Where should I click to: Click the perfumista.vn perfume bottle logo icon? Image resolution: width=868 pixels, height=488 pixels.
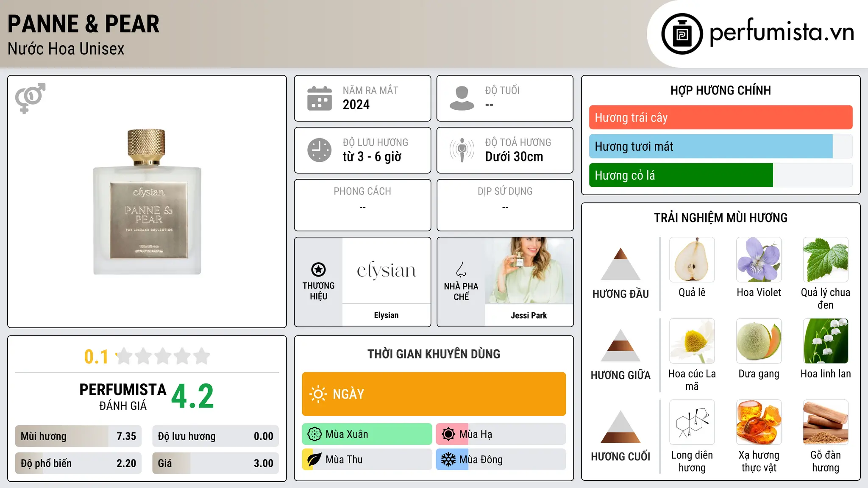click(x=682, y=34)
